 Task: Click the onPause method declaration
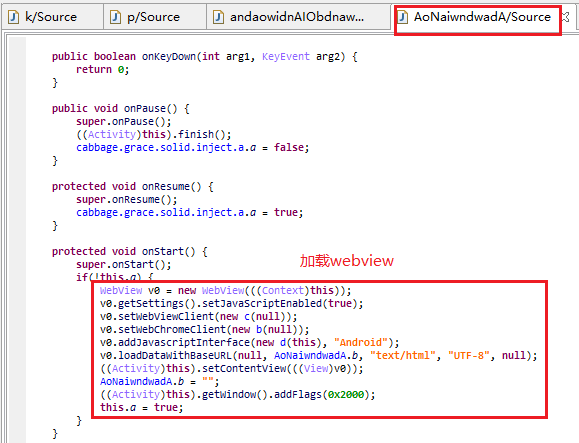pos(121,109)
